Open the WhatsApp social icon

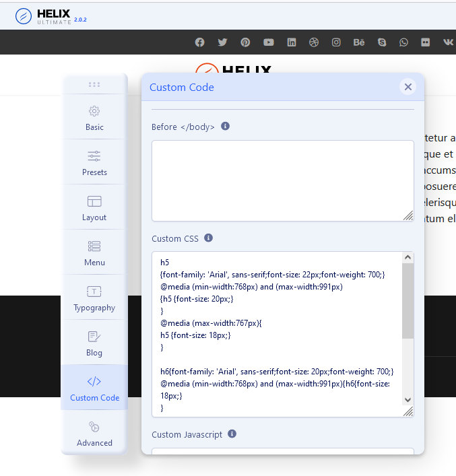click(x=403, y=42)
